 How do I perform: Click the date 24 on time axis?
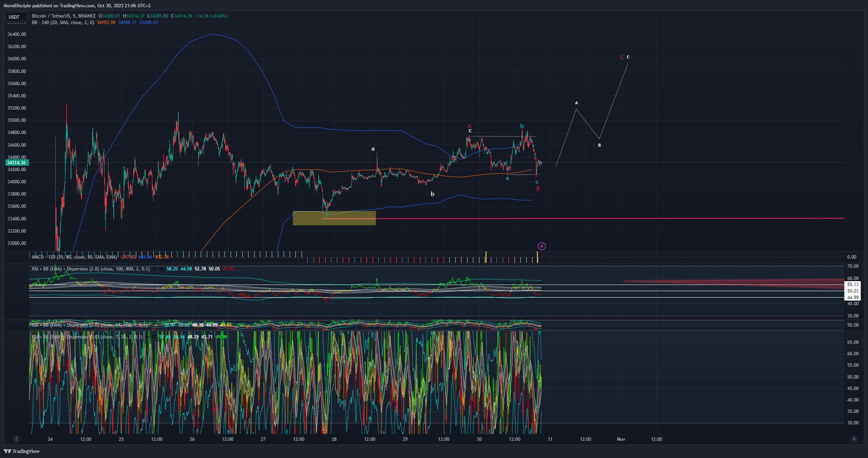tap(50, 439)
